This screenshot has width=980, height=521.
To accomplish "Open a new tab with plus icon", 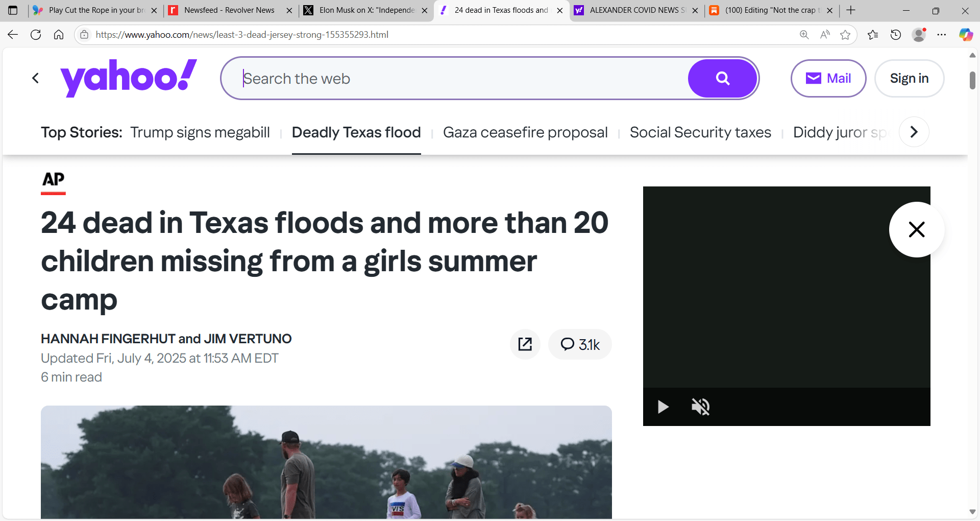I will click(x=851, y=10).
